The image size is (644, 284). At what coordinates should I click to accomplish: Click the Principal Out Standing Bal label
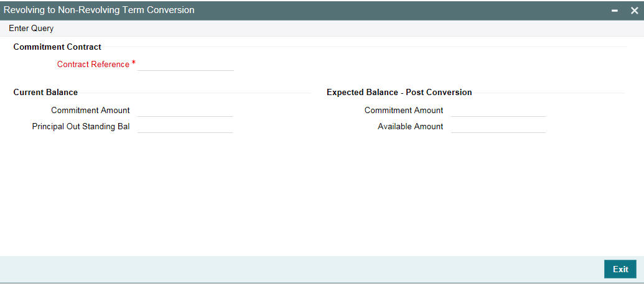(x=81, y=126)
